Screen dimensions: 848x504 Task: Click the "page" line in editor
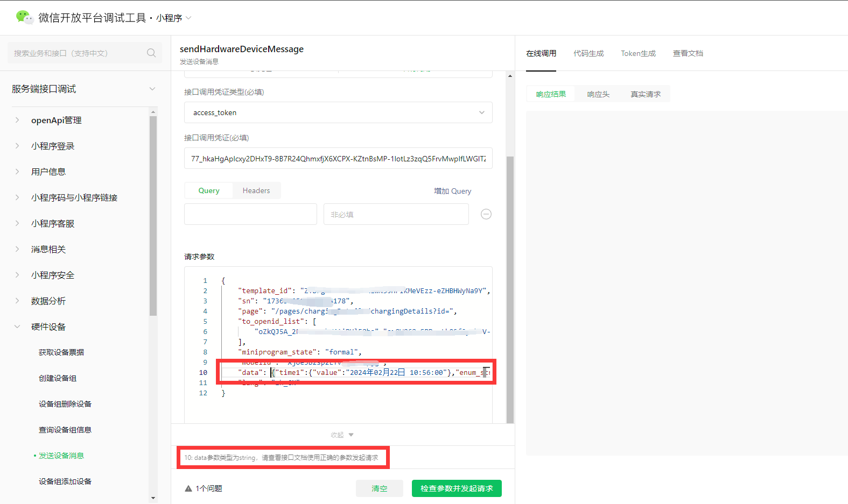[347, 311]
